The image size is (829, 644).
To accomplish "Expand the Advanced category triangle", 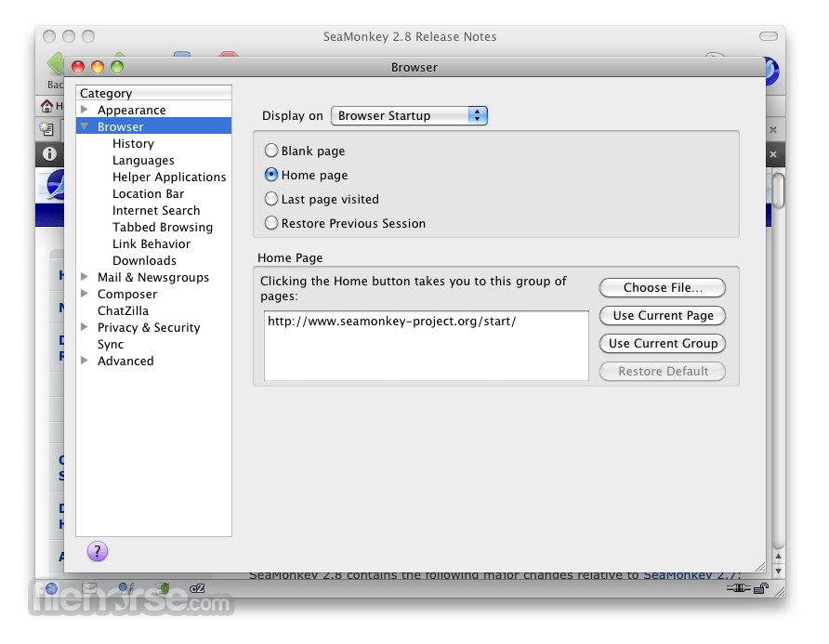I will (x=85, y=361).
